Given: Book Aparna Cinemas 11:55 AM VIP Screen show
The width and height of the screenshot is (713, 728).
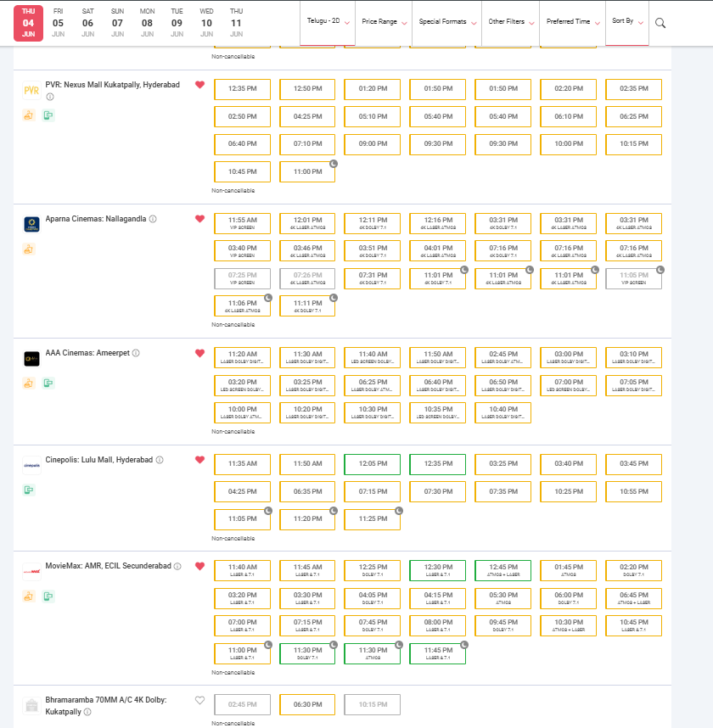Looking at the screenshot, I should (243, 223).
